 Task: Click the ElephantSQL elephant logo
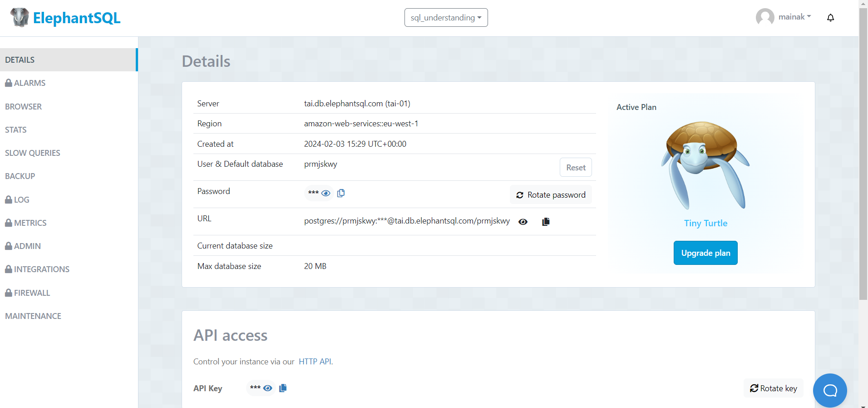point(20,18)
